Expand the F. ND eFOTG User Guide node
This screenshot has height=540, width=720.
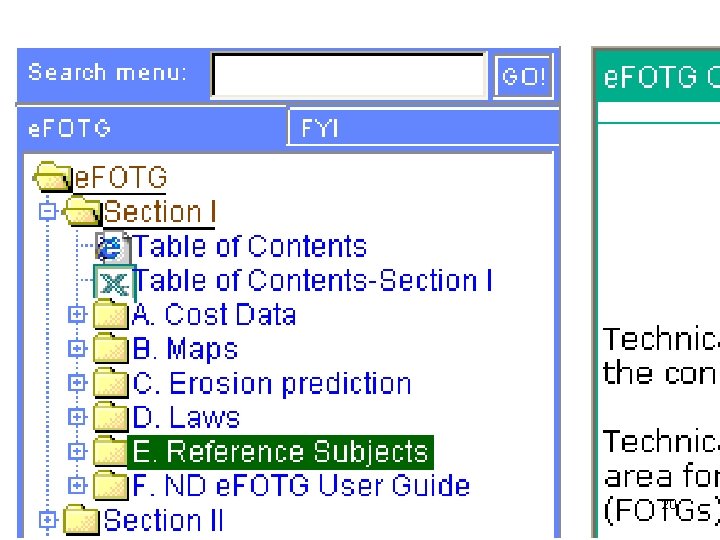point(76,485)
